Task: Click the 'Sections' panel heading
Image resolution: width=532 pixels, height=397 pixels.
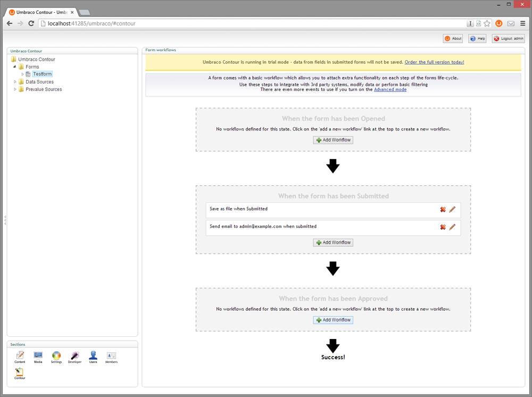Action: pyautogui.click(x=18, y=344)
